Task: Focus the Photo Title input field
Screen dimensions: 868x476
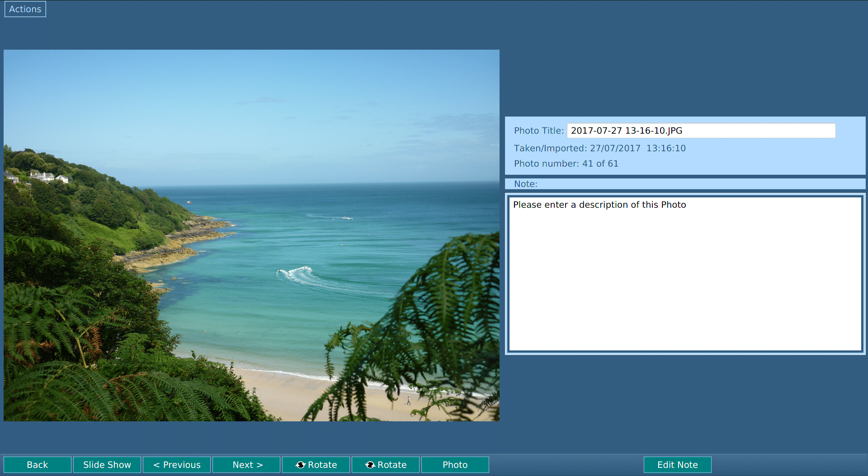Action: [701, 131]
